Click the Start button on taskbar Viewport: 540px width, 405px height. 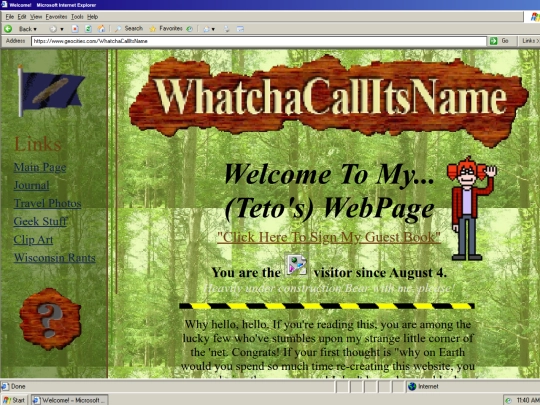click(14, 400)
